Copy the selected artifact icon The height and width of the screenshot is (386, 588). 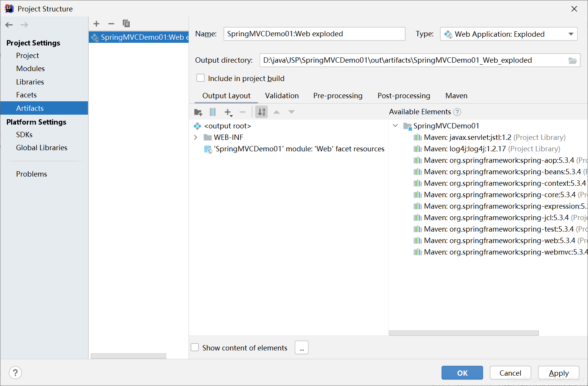click(x=126, y=24)
